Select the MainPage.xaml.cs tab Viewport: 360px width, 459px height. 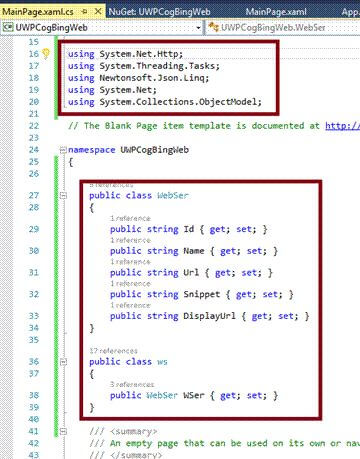tap(38, 12)
